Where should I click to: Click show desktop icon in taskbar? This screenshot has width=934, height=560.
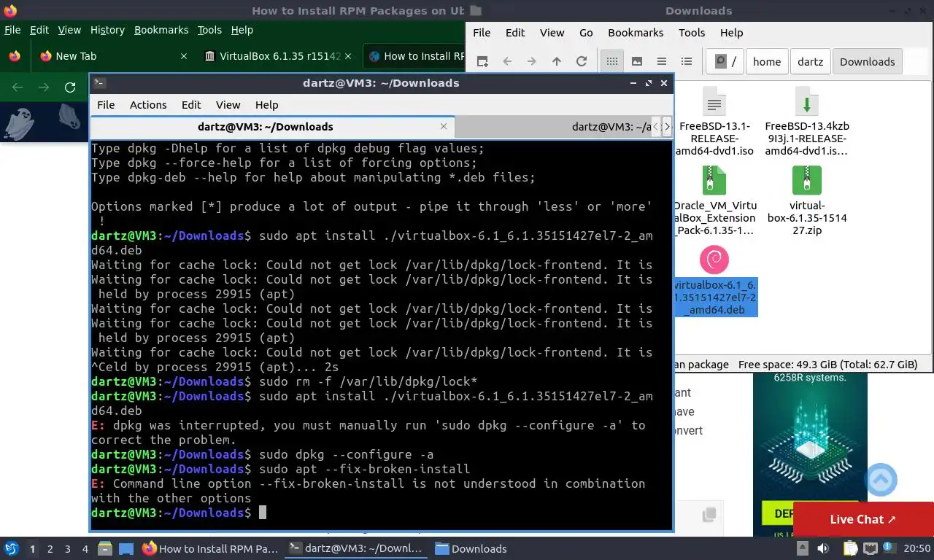tap(126, 548)
